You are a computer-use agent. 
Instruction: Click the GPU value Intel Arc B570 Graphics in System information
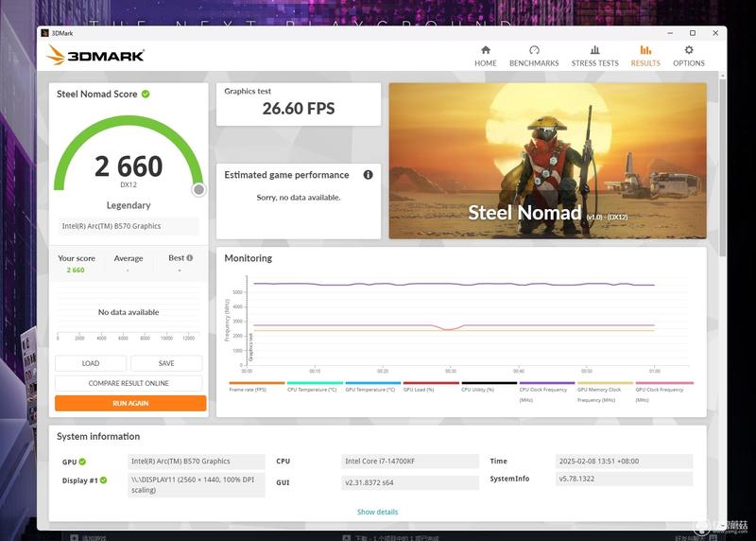(197, 462)
